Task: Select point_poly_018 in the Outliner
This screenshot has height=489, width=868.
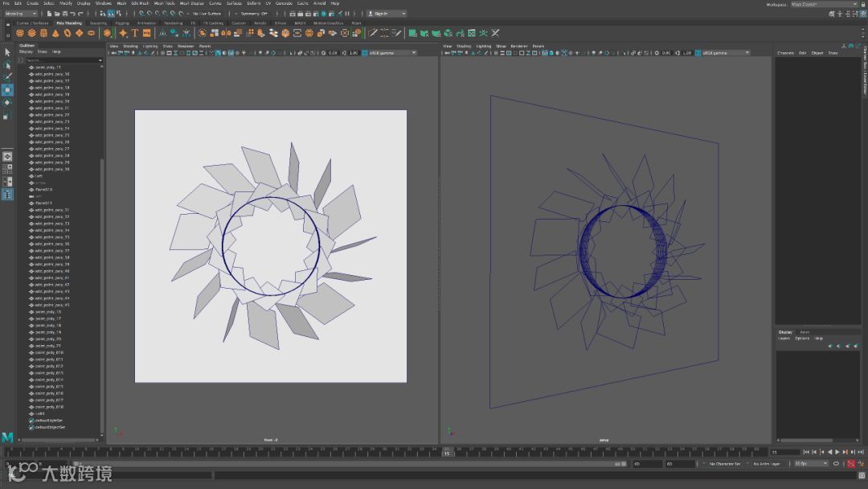Action: (x=48, y=407)
